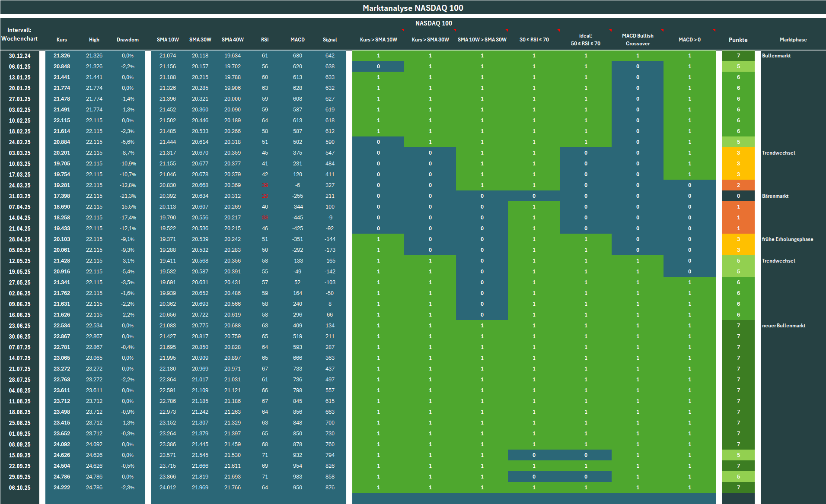Select High value 24.092 in row 08.09.25

[94, 444]
